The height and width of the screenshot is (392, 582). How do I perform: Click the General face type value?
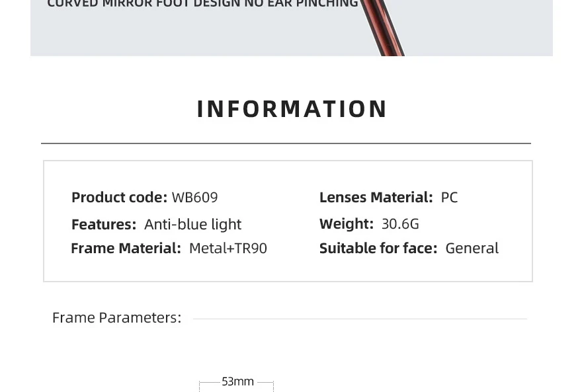(472, 248)
